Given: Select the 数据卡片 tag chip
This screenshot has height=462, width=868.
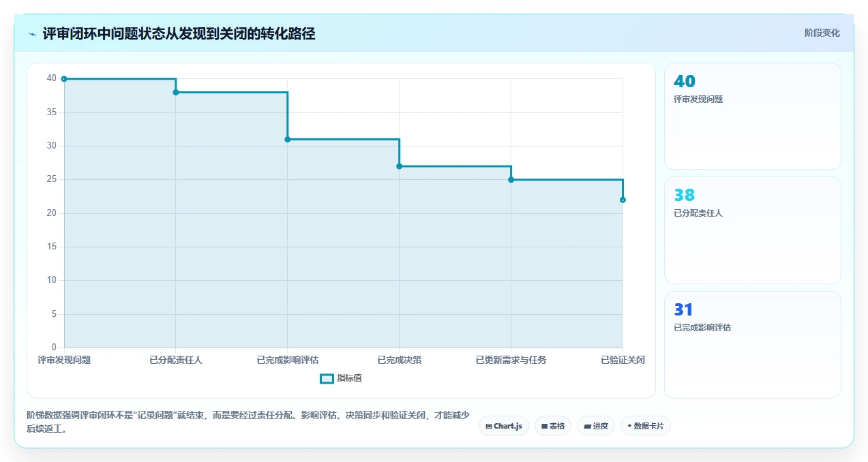Looking at the screenshot, I should pyautogui.click(x=646, y=426).
